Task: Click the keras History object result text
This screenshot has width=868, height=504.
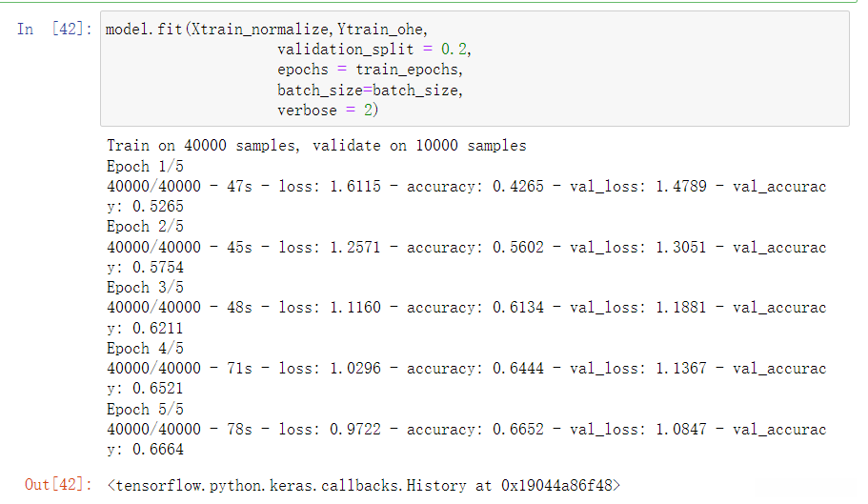Action: pos(363,485)
